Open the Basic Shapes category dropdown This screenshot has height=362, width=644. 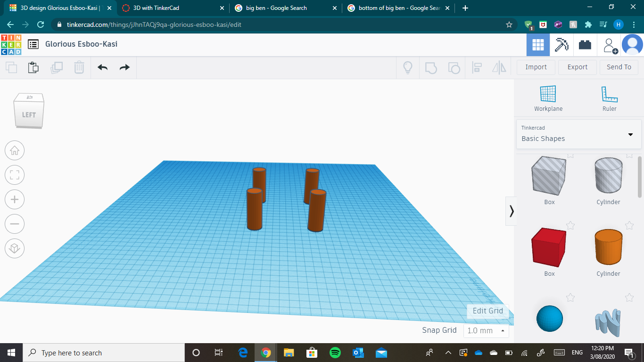pos(578,133)
